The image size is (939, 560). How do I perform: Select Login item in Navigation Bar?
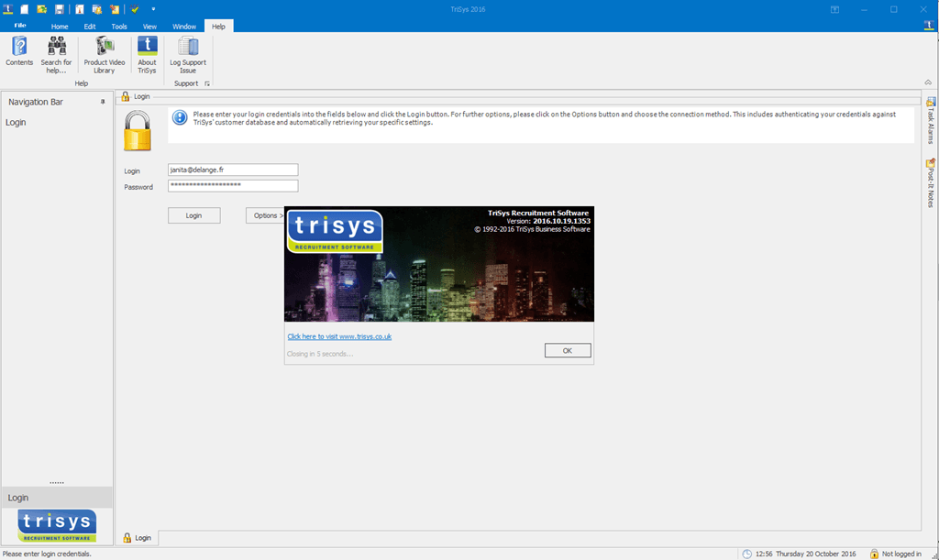(x=16, y=122)
